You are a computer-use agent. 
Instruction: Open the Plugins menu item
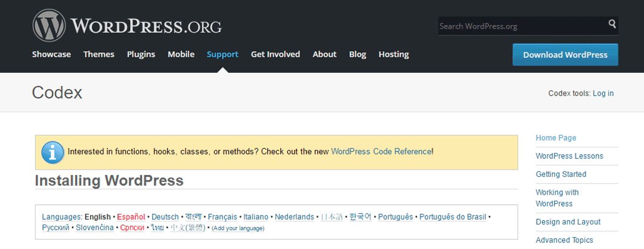pyautogui.click(x=141, y=54)
